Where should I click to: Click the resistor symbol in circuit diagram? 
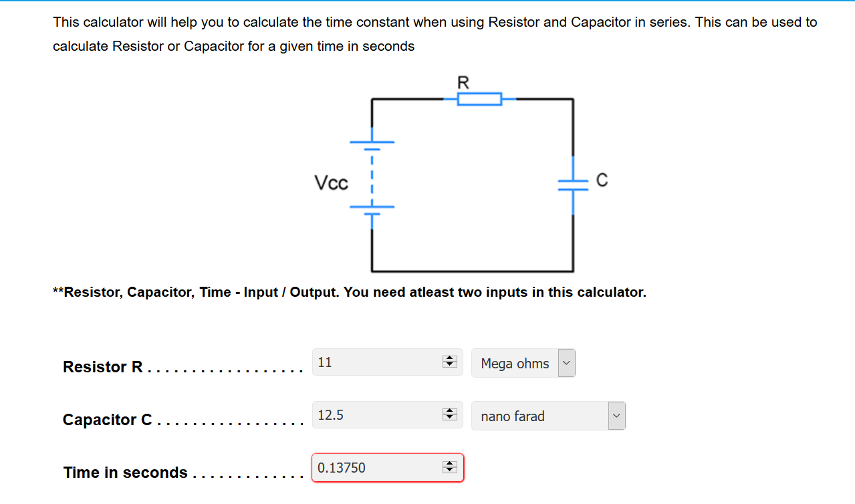(x=479, y=100)
